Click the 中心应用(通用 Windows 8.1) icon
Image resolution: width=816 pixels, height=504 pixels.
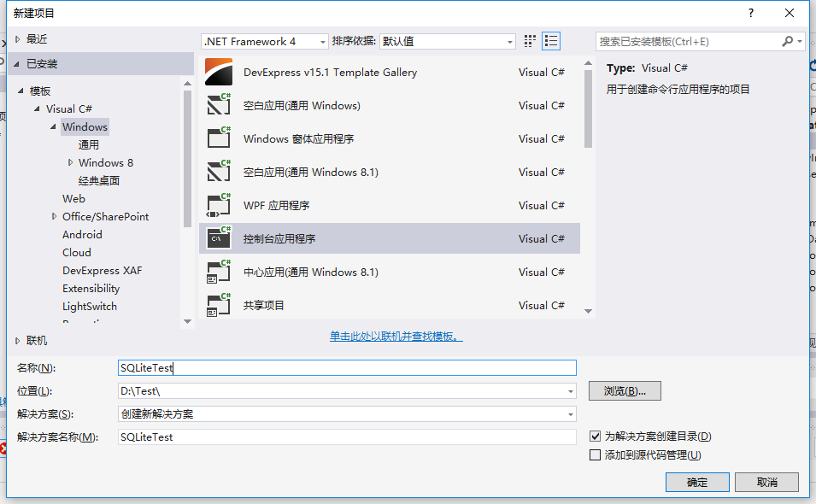coord(219,272)
